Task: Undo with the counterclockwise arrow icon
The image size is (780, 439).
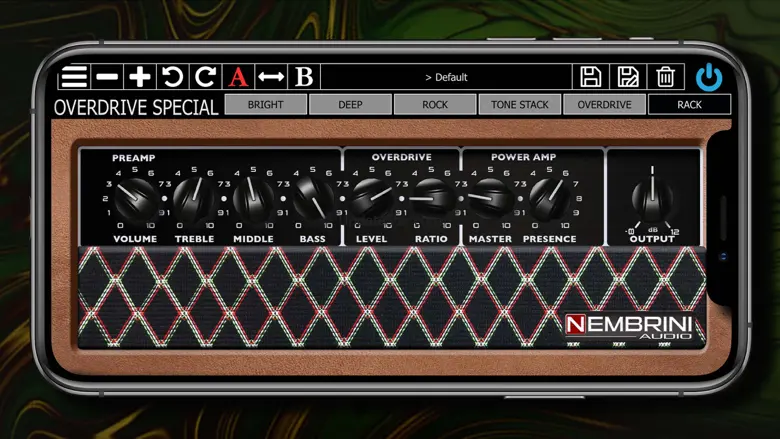Action: click(x=173, y=77)
